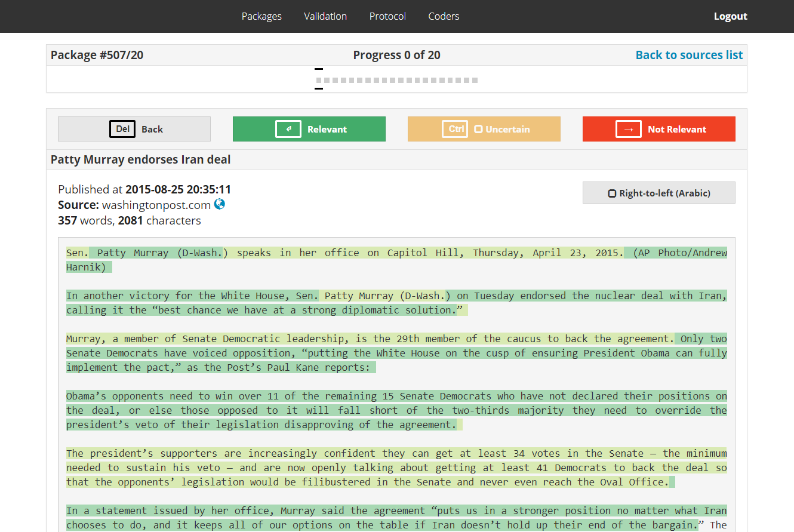
Task: Click the Right-to-left (Arabic) button
Action: click(x=659, y=193)
